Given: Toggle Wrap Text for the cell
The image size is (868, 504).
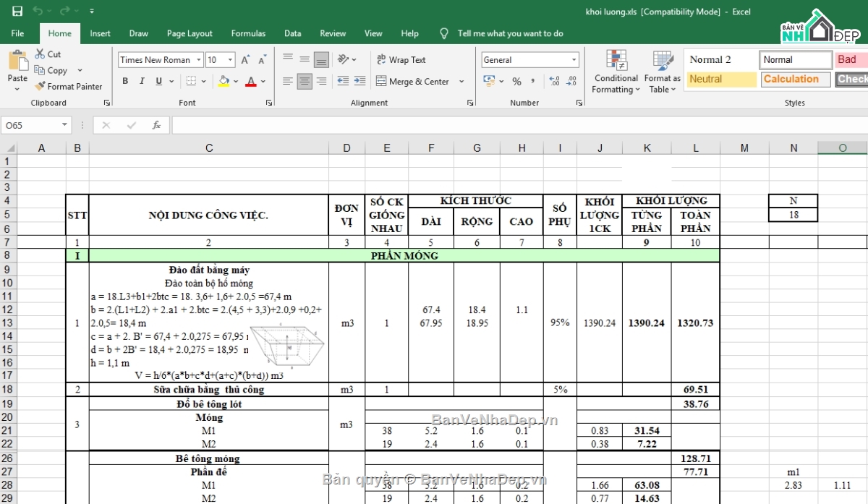Looking at the screenshot, I should (x=401, y=60).
